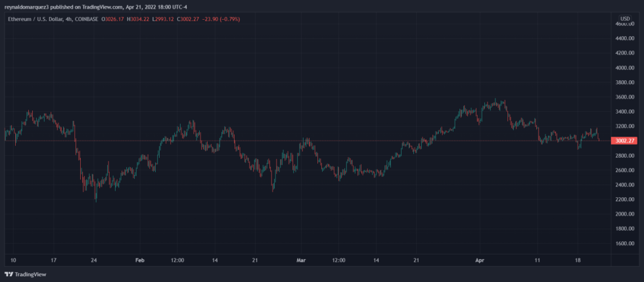The image size is (644, 282).
Task: Click the open value O3026.17
Action: click(x=112, y=19)
